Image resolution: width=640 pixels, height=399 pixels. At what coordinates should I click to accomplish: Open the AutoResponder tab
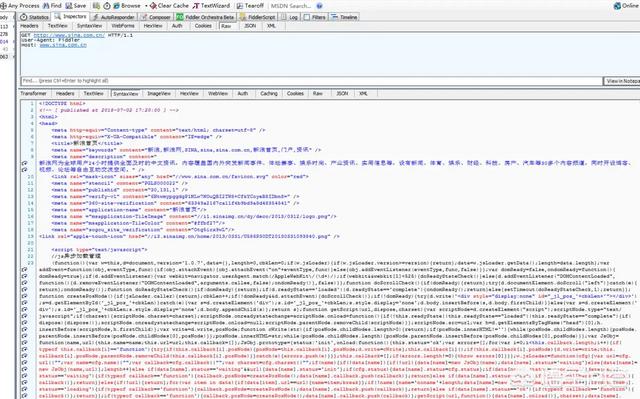click(113, 17)
